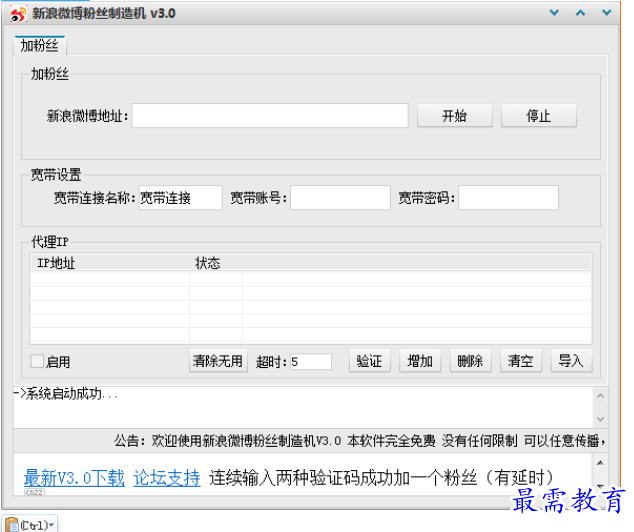This screenshot has height=532, width=634.
Task: Edit the 宽带连接名称 field
Action: (180, 198)
